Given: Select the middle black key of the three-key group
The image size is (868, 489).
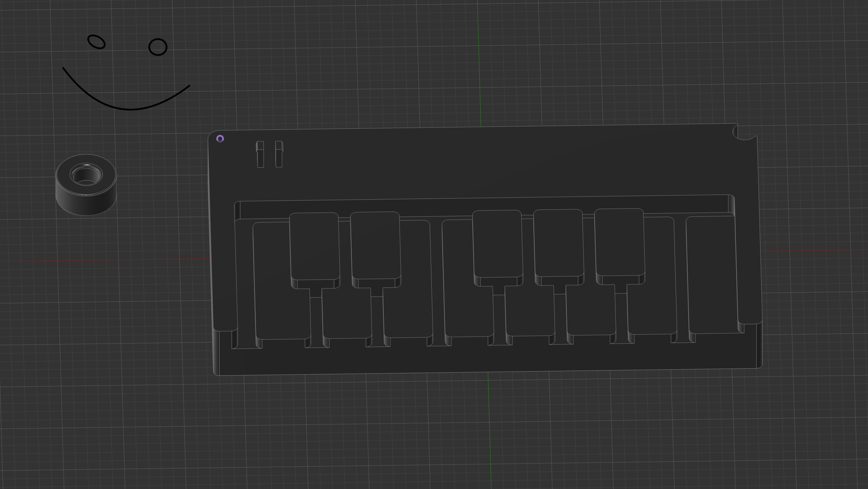Looking at the screenshot, I should coord(558,243).
